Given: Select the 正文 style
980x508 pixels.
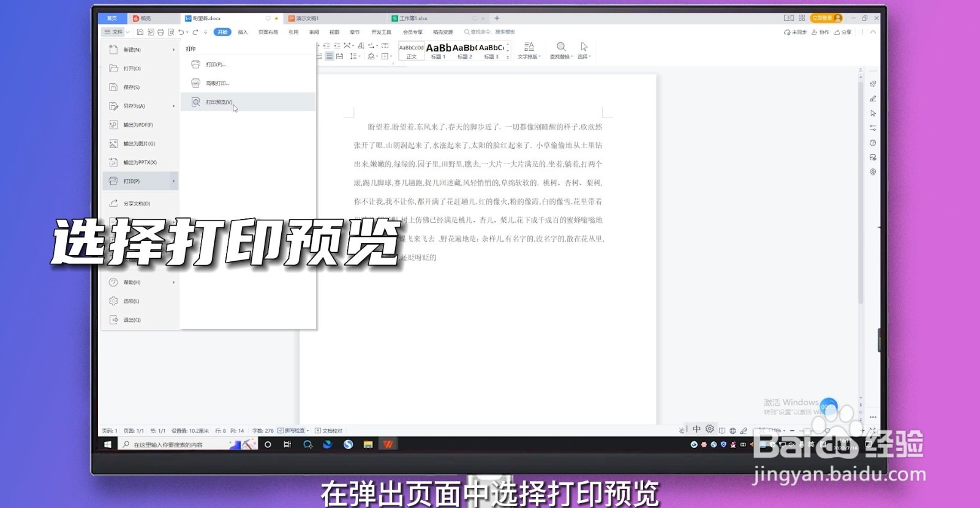Looking at the screenshot, I should tap(411, 51).
